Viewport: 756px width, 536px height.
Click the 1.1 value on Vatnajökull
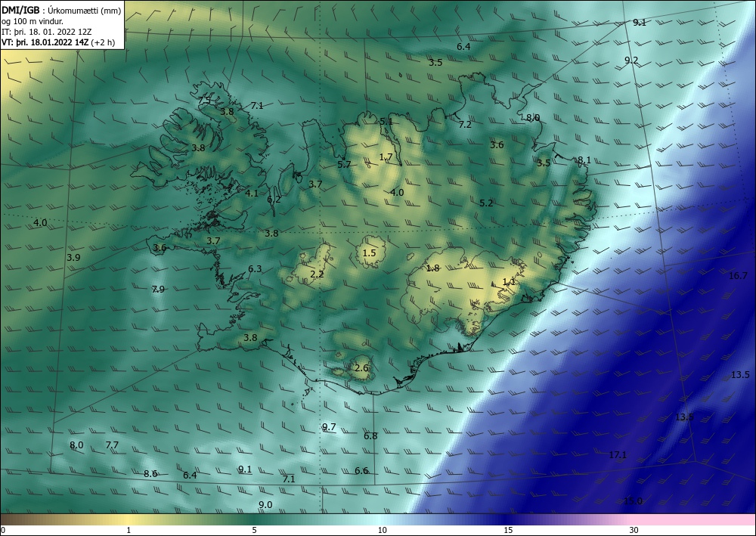509,281
